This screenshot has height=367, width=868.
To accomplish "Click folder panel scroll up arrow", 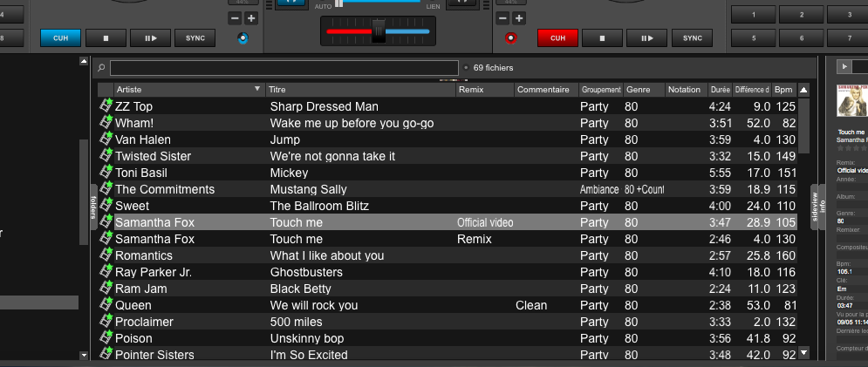I will point(84,61).
